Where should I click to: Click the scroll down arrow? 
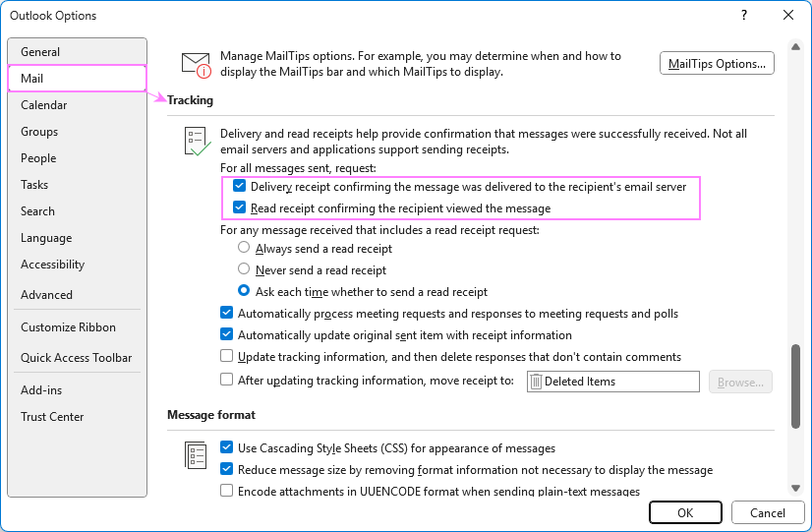tap(795, 488)
